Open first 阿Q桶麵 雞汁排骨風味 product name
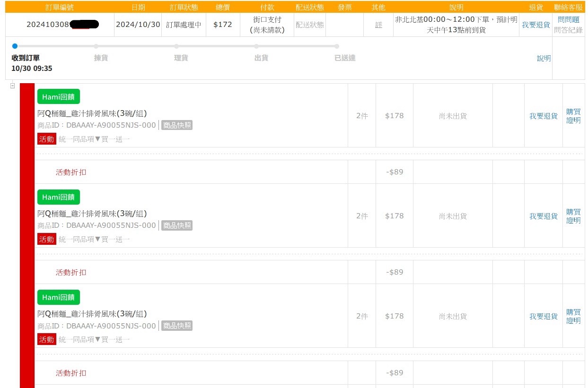The height and width of the screenshot is (388, 588). pyautogui.click(x=92, y=113)
